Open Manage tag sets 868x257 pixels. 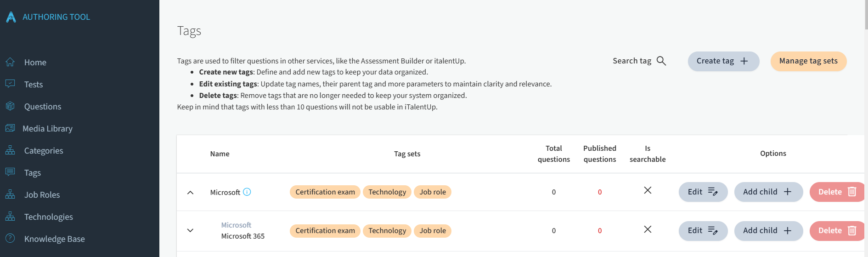[808, 61]
